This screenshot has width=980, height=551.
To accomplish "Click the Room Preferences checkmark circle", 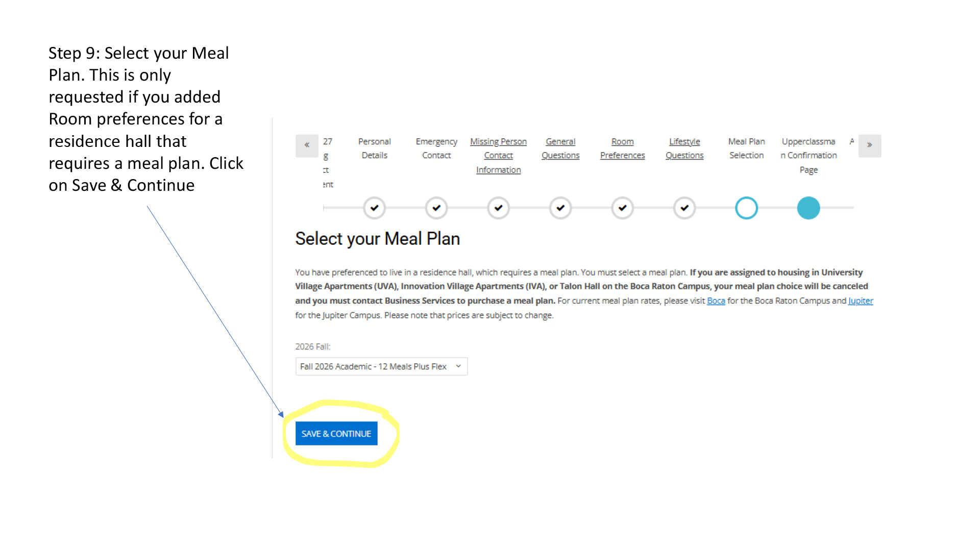I will [x=622, y=208].
